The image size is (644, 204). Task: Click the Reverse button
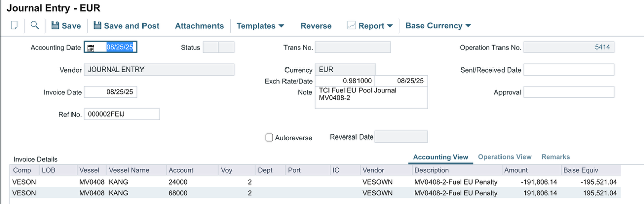(316, 26)
